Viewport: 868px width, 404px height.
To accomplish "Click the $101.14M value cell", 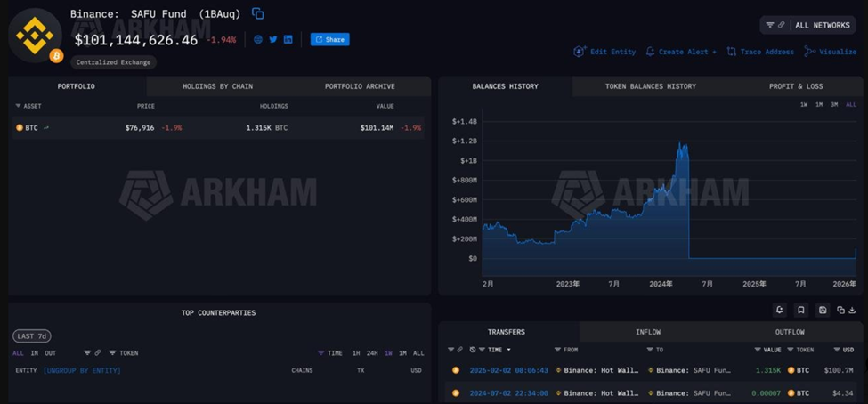I will click(377, 128).
